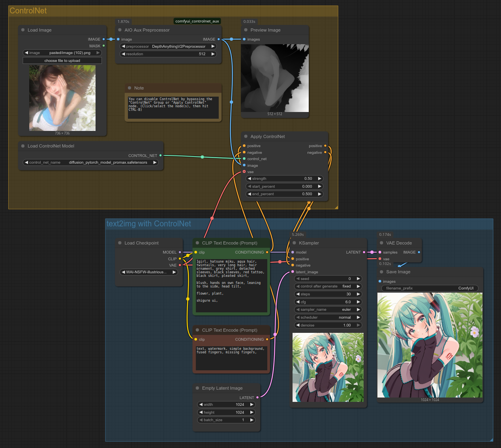Increase the resolution value with right arrow

coord(213,54)
